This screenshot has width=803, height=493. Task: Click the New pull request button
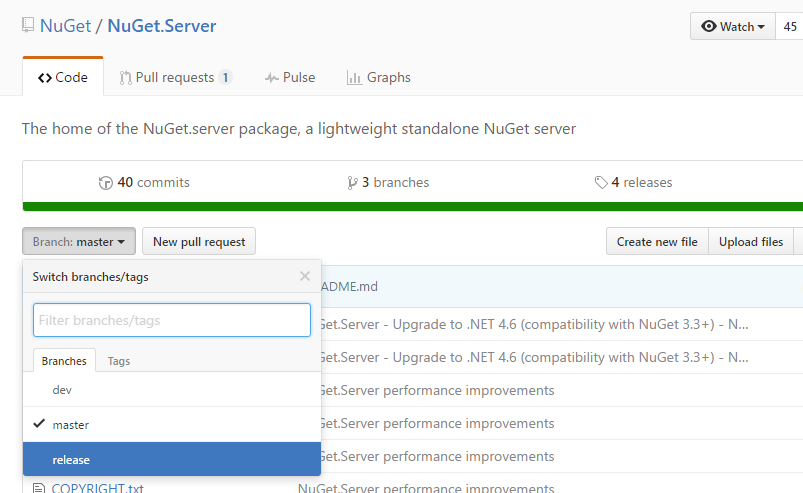[199, 242]
